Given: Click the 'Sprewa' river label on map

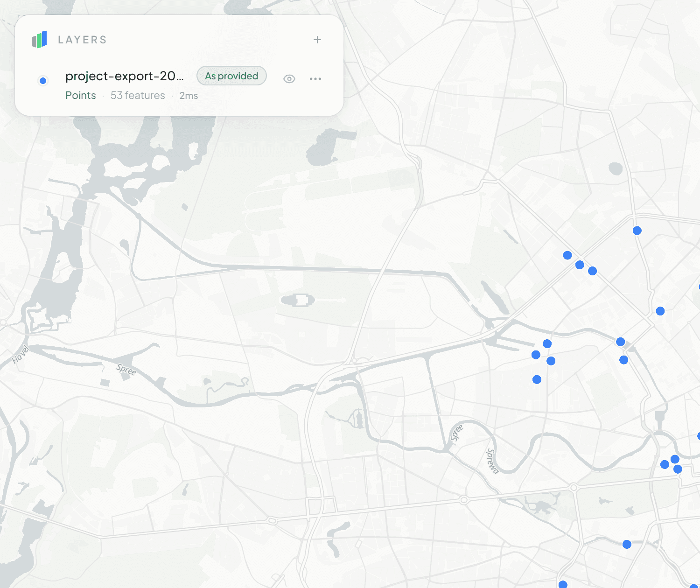Looking at the screenshot, I should click(x=493, y=461).
